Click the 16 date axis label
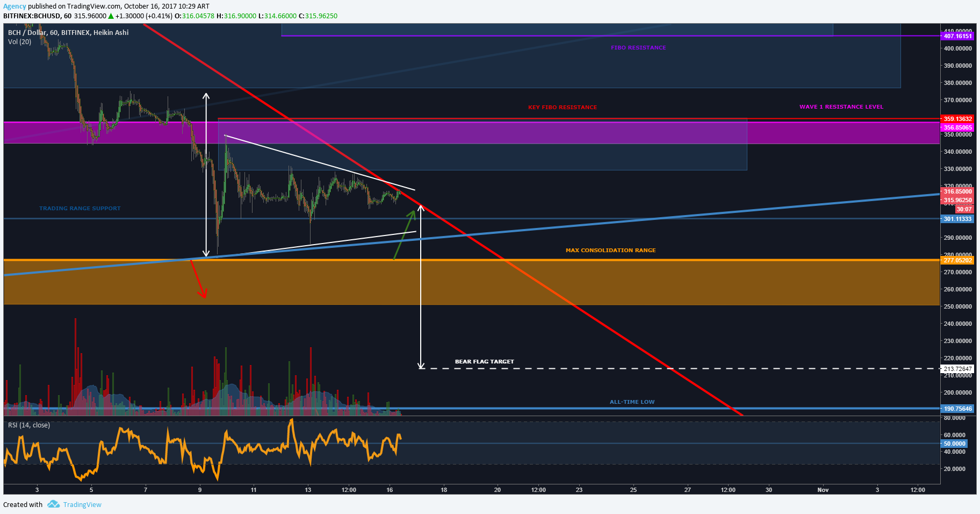The width and height of the screenshot is (980, 514). click(390, 490)
